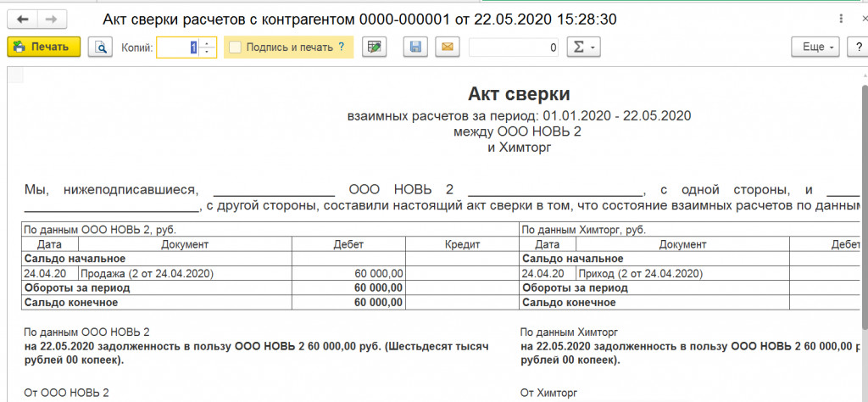Viewport: 868px width, 402px height.
Task: Click the vertical scrollbar of the document
Action: 864,212
